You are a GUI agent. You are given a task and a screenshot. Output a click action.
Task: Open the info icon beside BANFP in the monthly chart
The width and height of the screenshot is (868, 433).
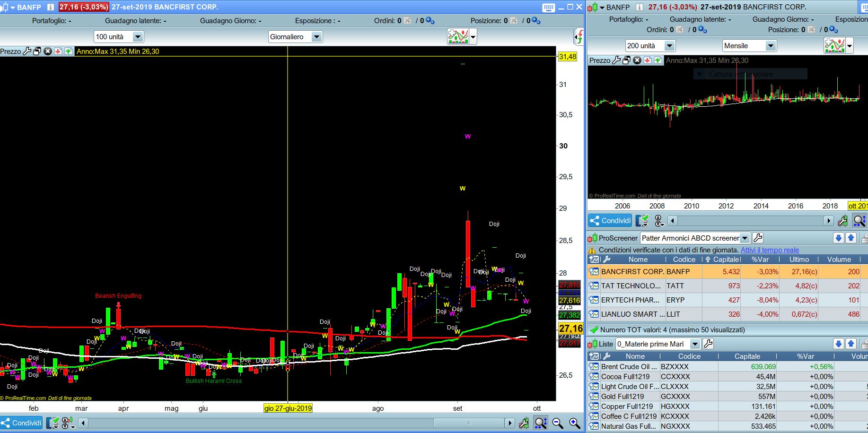pyautogui.click(x=640, y=7)
